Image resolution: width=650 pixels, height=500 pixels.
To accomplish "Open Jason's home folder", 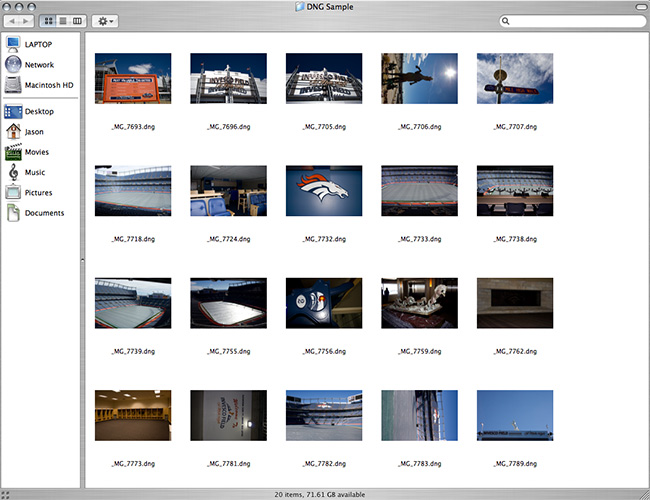I will click(33, 131).
